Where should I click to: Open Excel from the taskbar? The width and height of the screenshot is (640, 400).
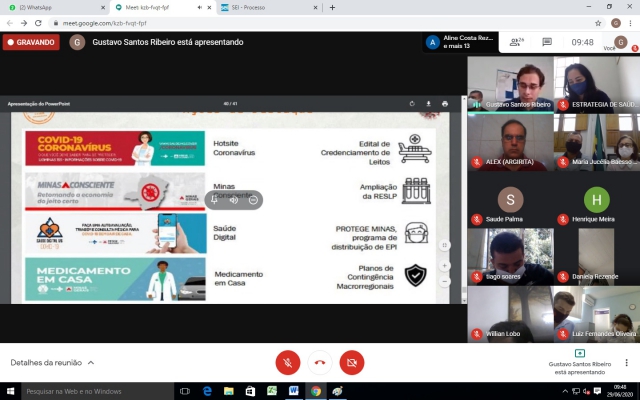click(272, 391)
